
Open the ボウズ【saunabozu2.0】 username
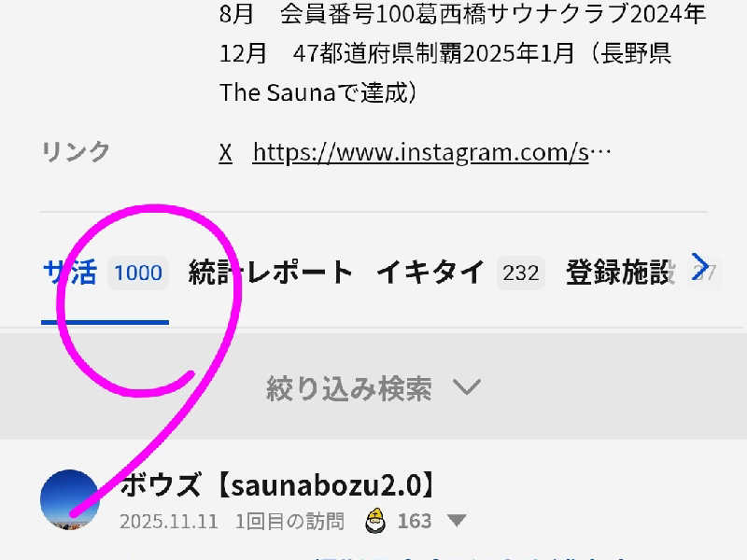[277, 485]
